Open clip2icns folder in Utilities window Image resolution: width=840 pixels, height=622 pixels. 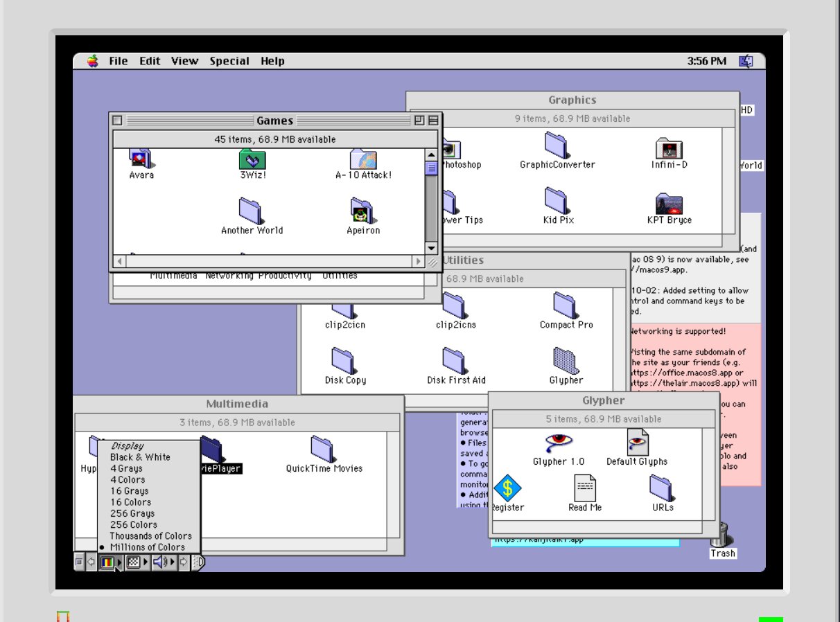455,305
